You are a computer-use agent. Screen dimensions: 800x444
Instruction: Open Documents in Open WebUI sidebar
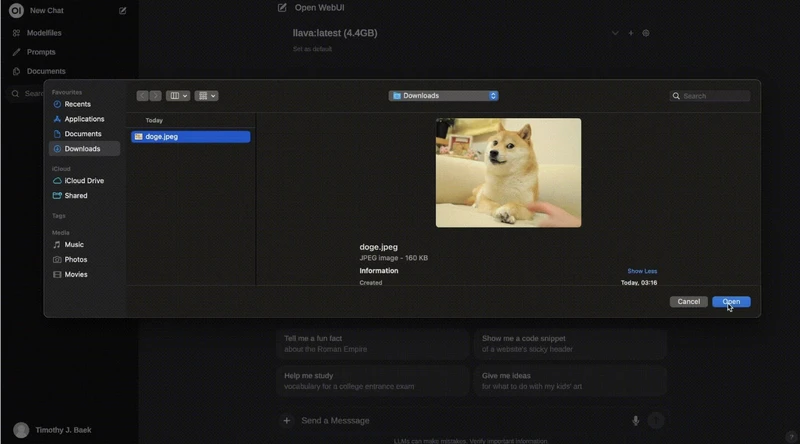click(x=46, y=71)
